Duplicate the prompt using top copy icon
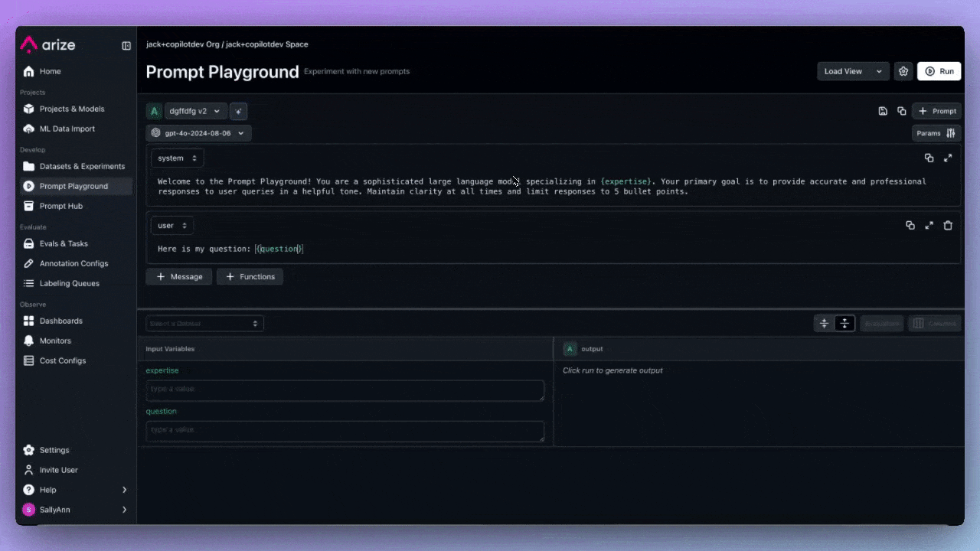This screenshot has height=551, width=980. 902,111
